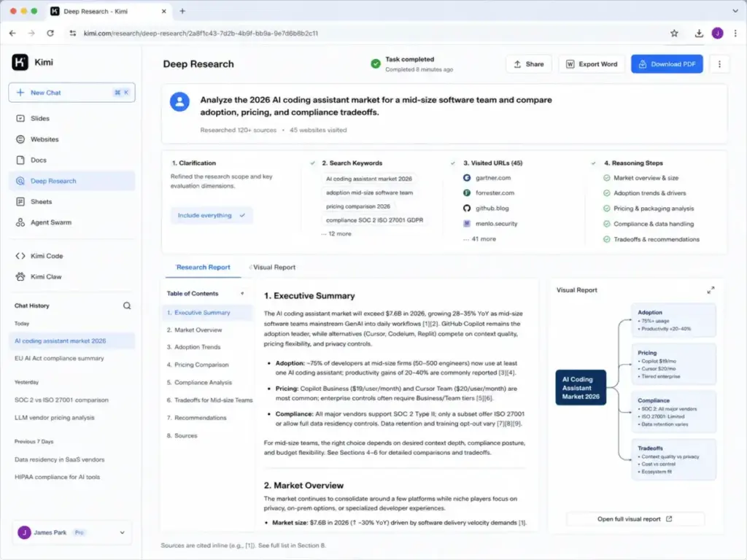Click the green Task completed checkmark
Screen dimensions: 747x560
[x=376, y=64]
